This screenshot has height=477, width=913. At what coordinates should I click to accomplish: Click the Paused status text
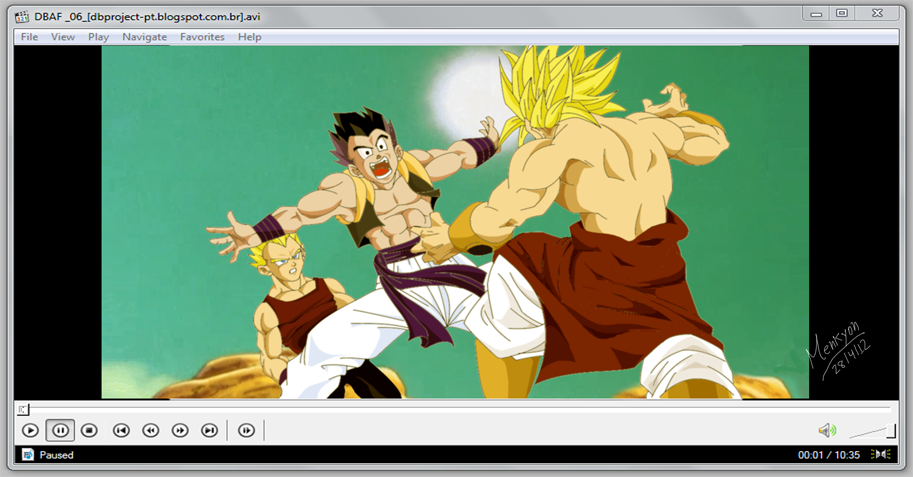click(x=56, y=455)
